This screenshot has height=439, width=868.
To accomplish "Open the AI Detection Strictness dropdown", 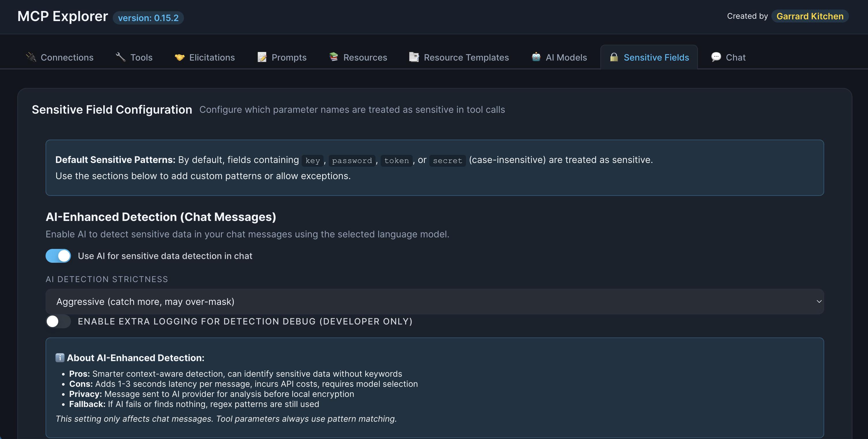I will 434,301.
